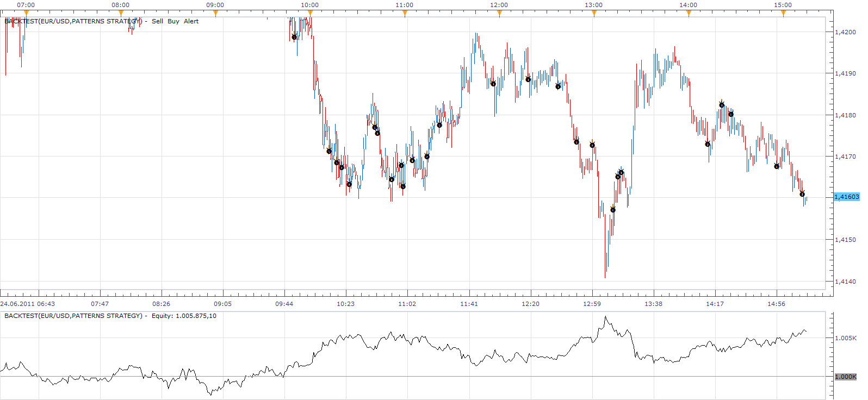Click the 1.005K equity axis label

coord(846,338)
